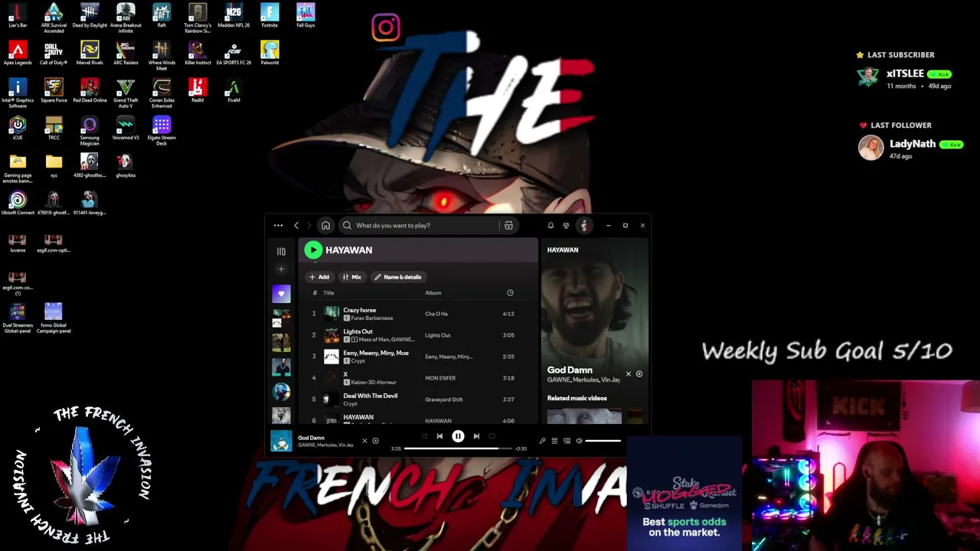Image resolution: width=980 pixels, height=551 pixels.
Task: Open the playing song's album cover in the player bar
Action: [281, 441]
